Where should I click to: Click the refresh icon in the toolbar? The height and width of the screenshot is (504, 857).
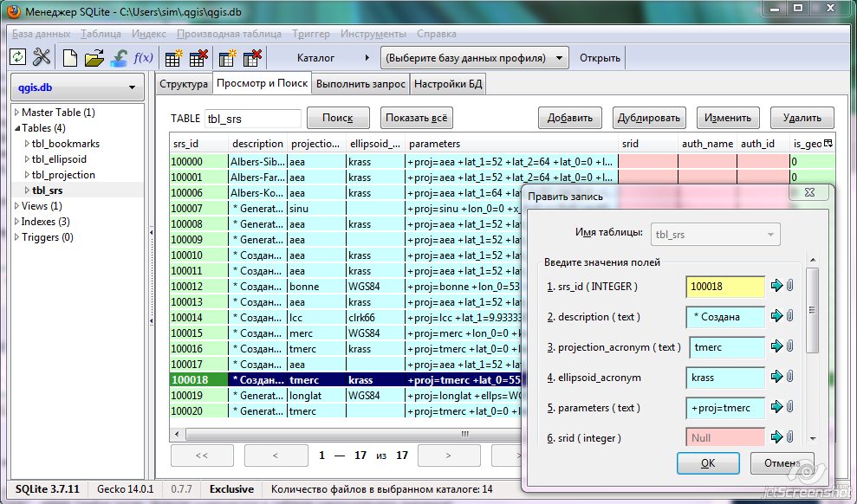pos(18,57)
